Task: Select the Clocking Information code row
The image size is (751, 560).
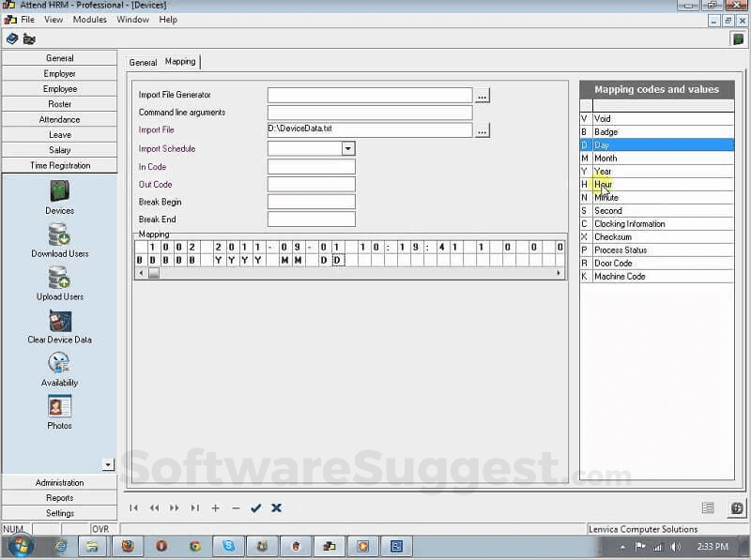Action: pyautogui.click(x=656, y=223)
